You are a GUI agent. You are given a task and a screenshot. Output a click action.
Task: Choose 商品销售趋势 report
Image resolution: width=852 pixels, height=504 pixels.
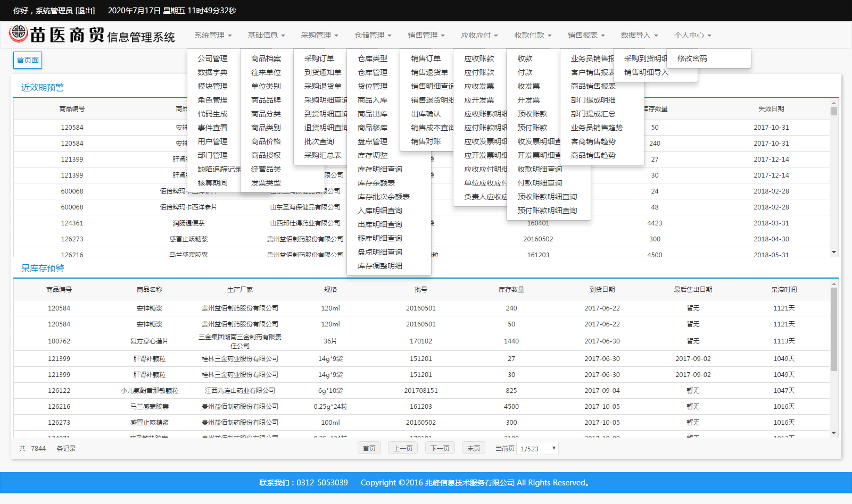pyautogui.click(x=593, y=155)
